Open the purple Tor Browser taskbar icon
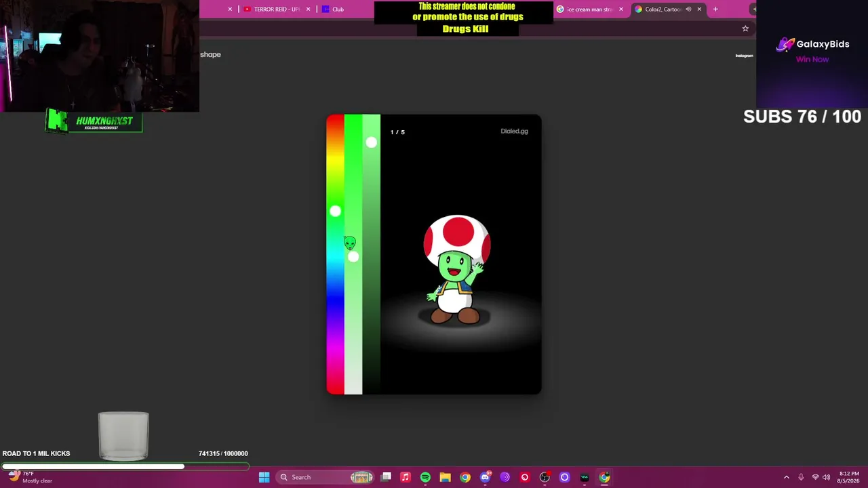868x488 pixels. point(505,477)
